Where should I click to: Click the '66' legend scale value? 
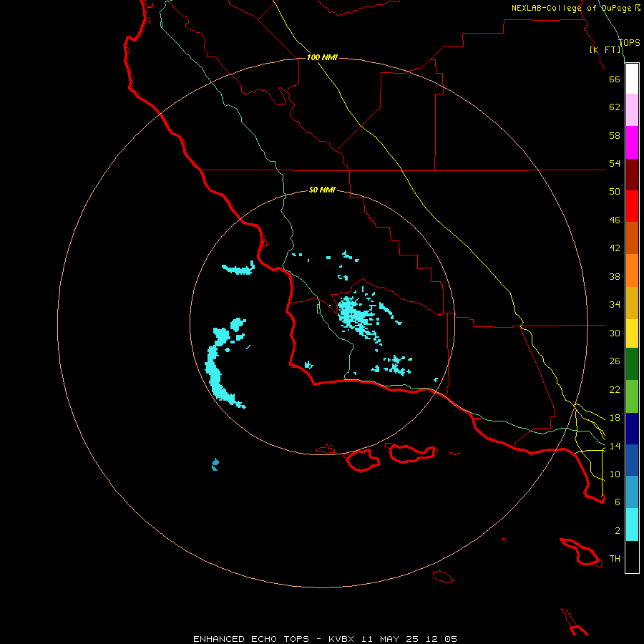(x=615, y=79)
